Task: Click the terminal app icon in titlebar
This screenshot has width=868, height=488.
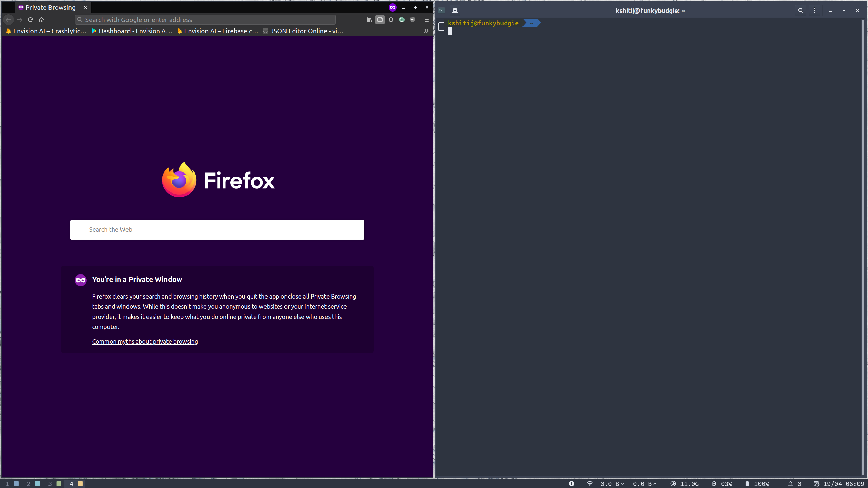Action: coord(441,10)
